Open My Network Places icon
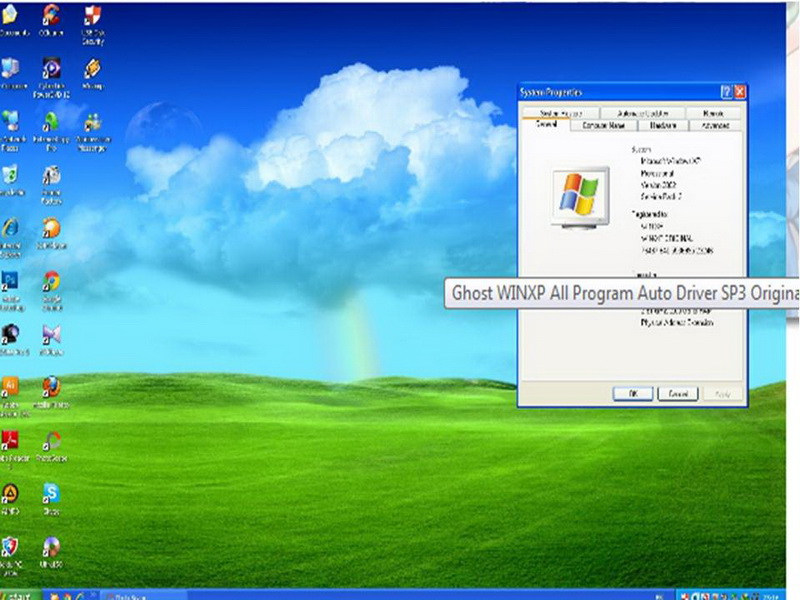The image size is (800, 600). pos(10,121)
